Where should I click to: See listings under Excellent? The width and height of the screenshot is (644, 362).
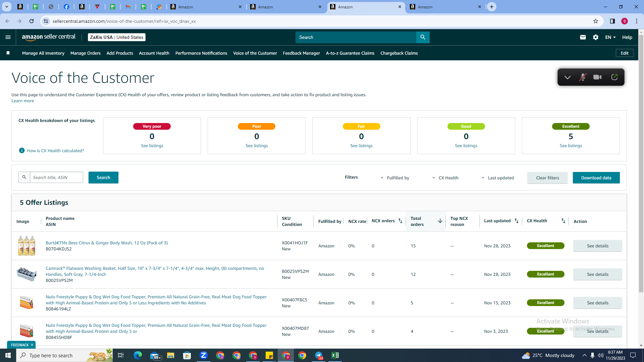pyautogui.click(x=571, y=145)
